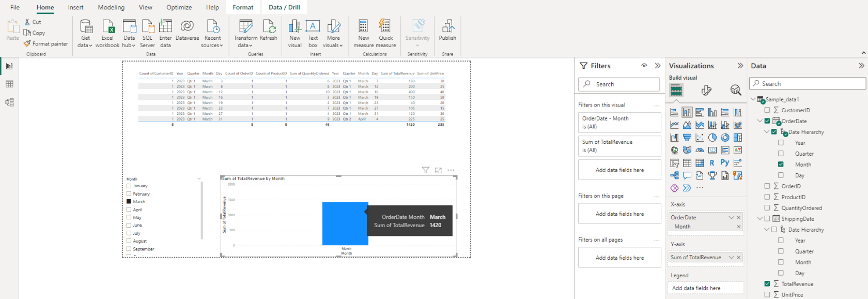Image resolution: width=868 pixels, height=299 pixels.
Task: Select the Format visual pane icon
Action: [x=706, y=91]
